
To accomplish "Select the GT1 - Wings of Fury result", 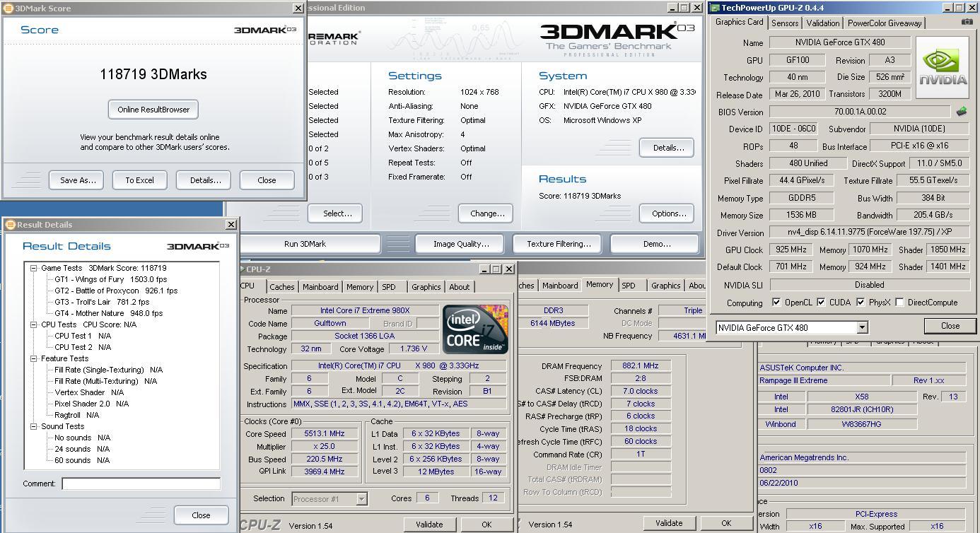I will [111, 279].
